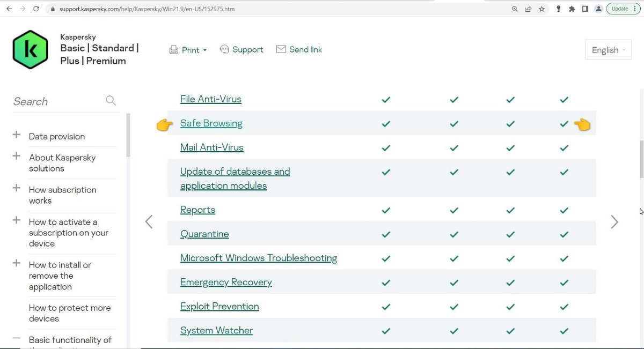
Task: Click the sidebar Search input field
Action: [x=56, y=101]
